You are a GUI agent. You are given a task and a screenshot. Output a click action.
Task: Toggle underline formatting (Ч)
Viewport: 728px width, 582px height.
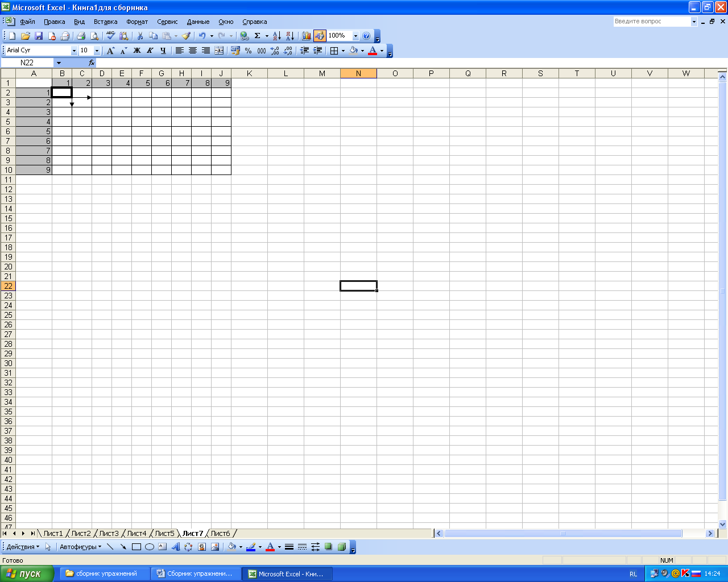[x=163, y=51]
